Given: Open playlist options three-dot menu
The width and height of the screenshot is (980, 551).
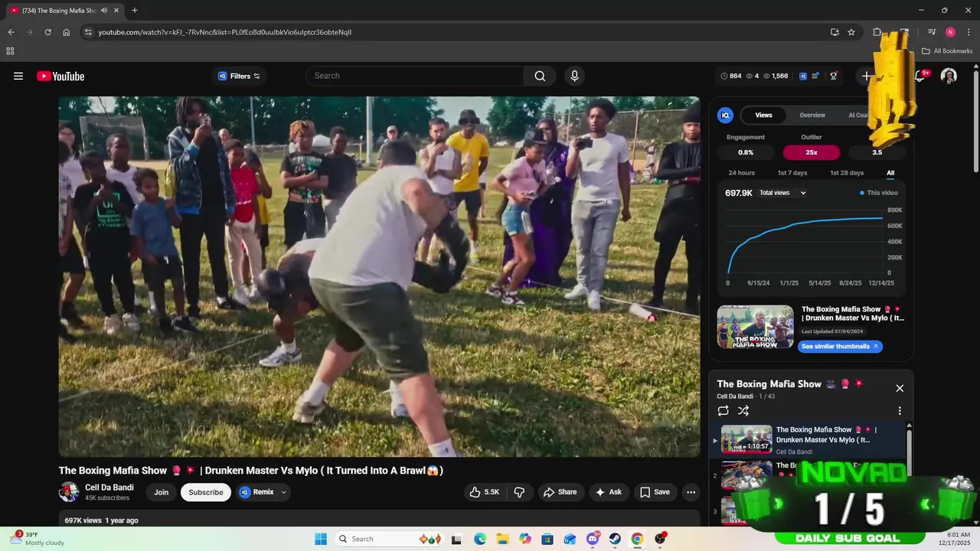Looking at the screenshot, I should pos(900,411).
